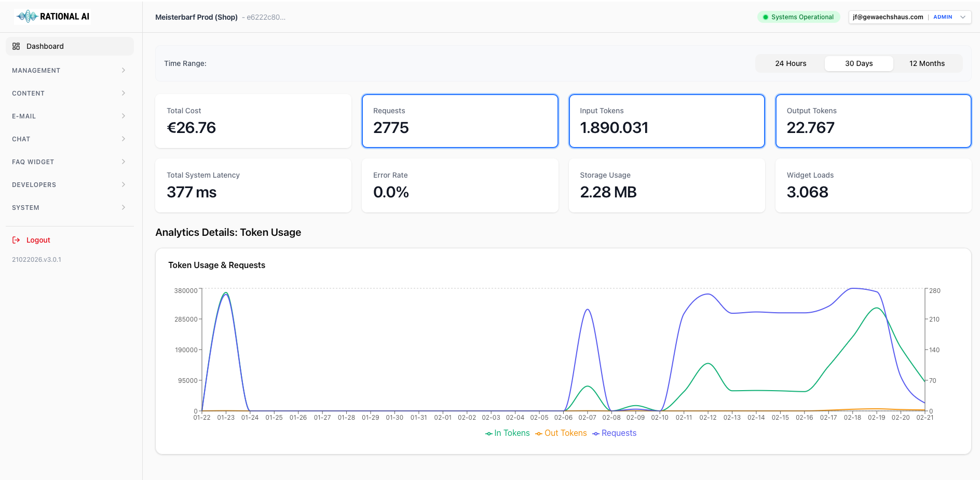Expand the Content sidebar section
The width and height of the screenshot is (980, 480).
click(69, 94)
